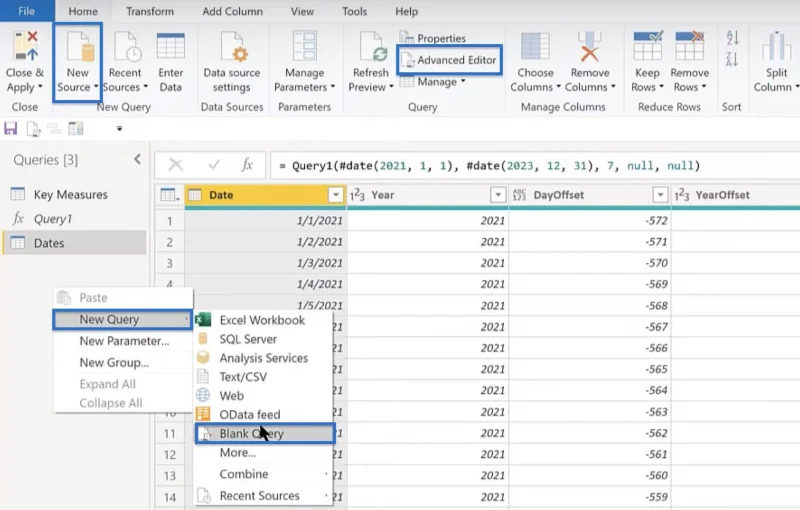Click the 1/1/2021 date cell
The height and width of the screenshot is (510, 800).
pos(265,220)
